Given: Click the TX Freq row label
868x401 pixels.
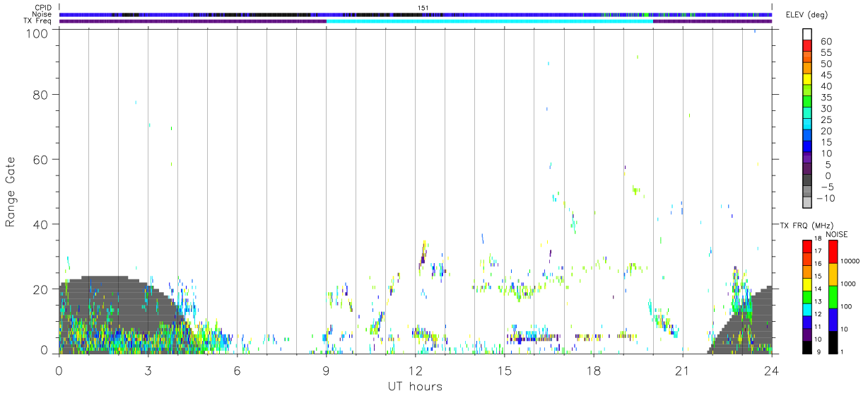Looking at the screenshot, I should 38,21.
